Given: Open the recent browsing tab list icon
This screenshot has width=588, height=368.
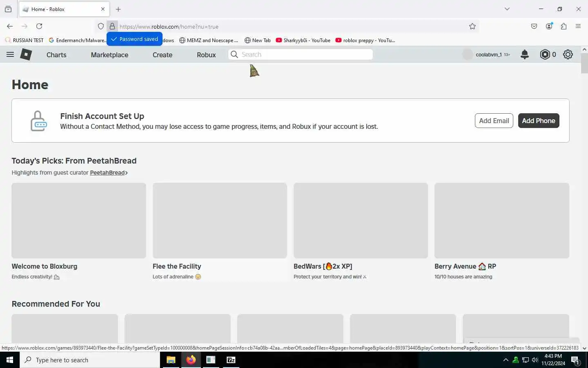Looking at the screenshot, I should coord(8,9).
